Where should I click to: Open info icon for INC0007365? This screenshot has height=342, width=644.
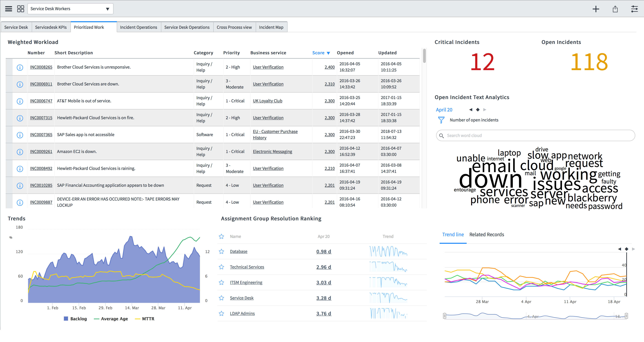(x=20, y=135)
